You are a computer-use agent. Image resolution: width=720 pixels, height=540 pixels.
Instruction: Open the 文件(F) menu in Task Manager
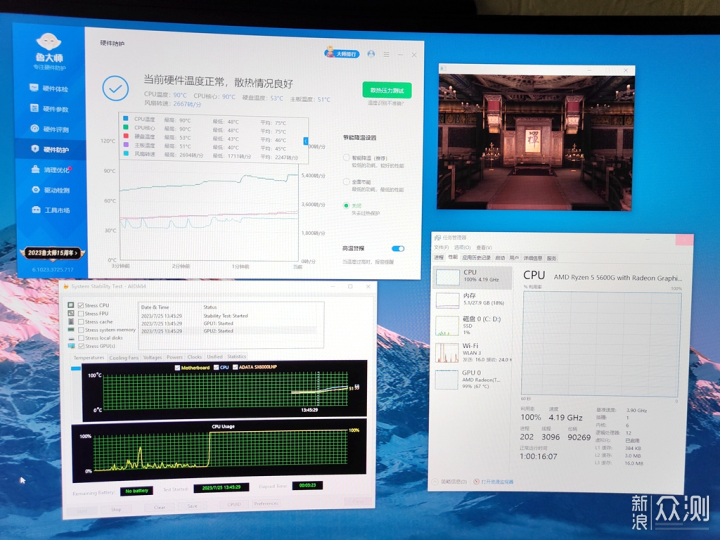[x=441, y=248]
